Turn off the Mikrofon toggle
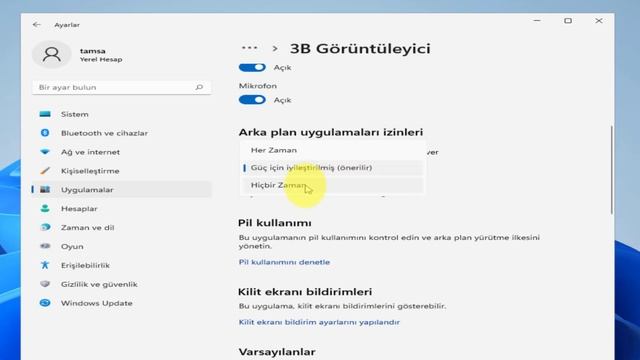 pos(252,100)
